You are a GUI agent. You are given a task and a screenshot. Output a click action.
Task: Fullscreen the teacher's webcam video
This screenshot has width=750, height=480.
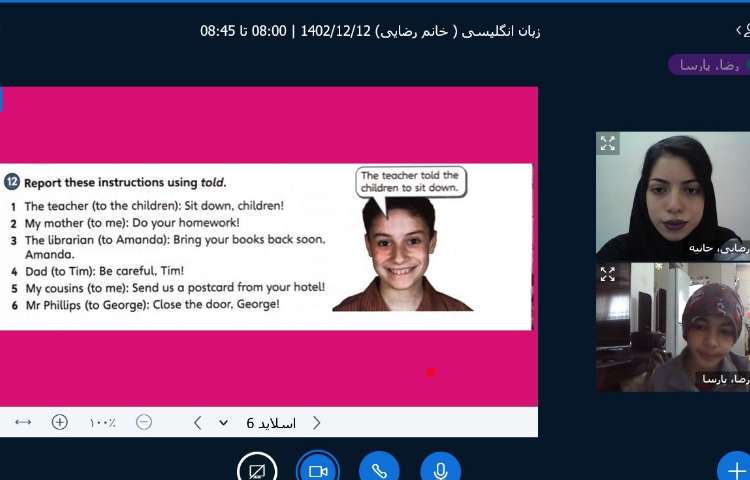[608, 143]
